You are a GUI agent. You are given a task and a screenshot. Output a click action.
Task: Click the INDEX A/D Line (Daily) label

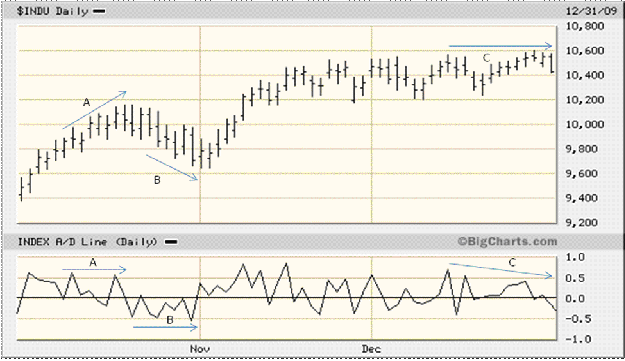tap(87, 242)
